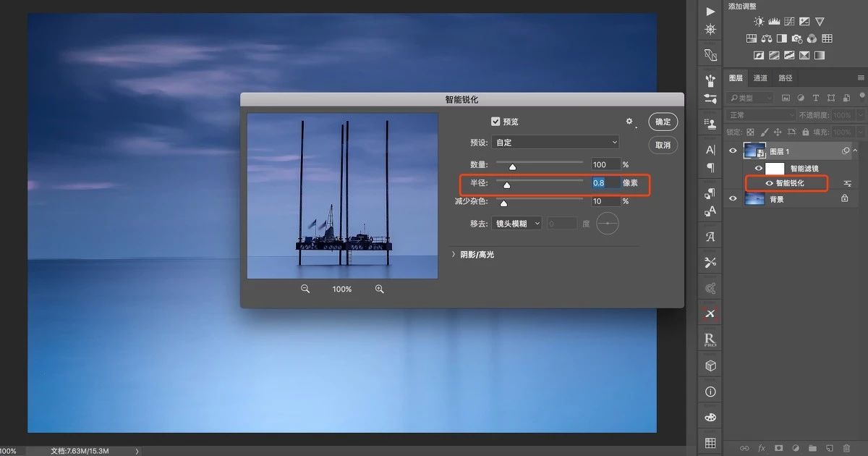868x456 pixels.
Task: Open the 预设 preset dropdown
Action: click(555, 142)
